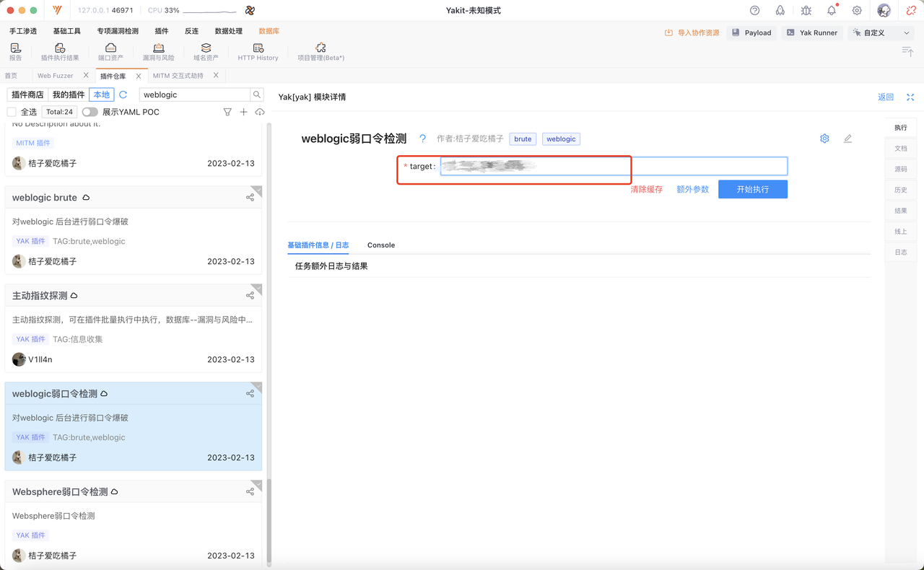Switch to 首页 tab
The height and width of the screenshot is (570, 924).
point(11,76)
